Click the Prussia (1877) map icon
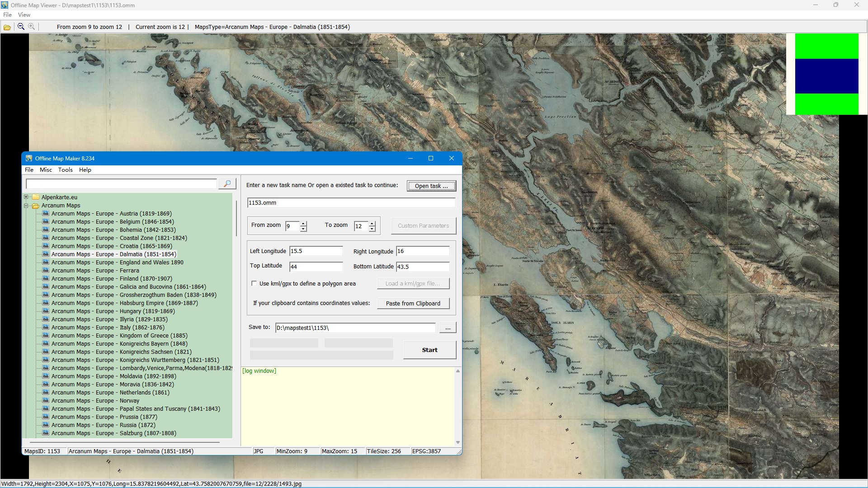868x488 pixels. [46, 417]
